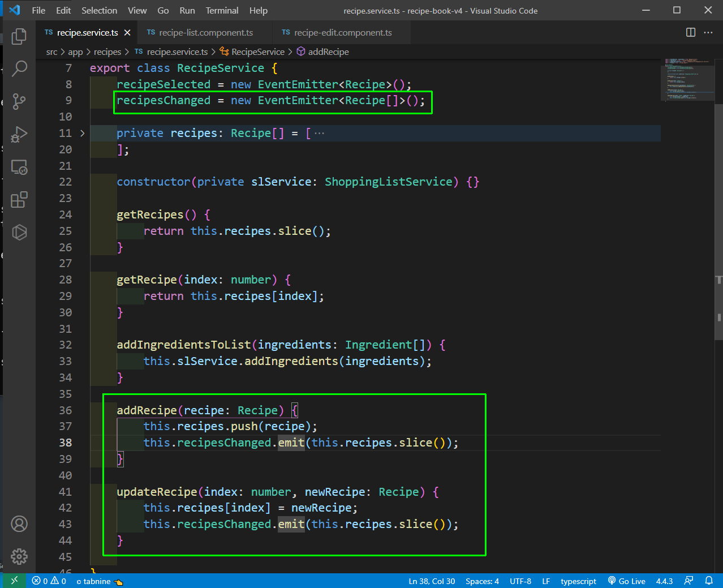This screenshot has width=723, height=588.
Task: Open the Terminal menu
Action: pos(222,10)
